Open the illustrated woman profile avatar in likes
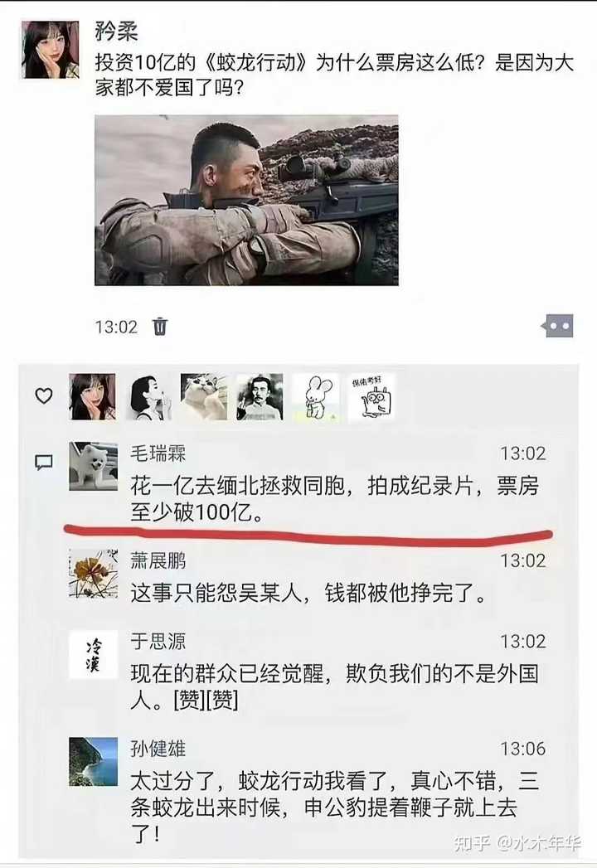 point(148,397)
